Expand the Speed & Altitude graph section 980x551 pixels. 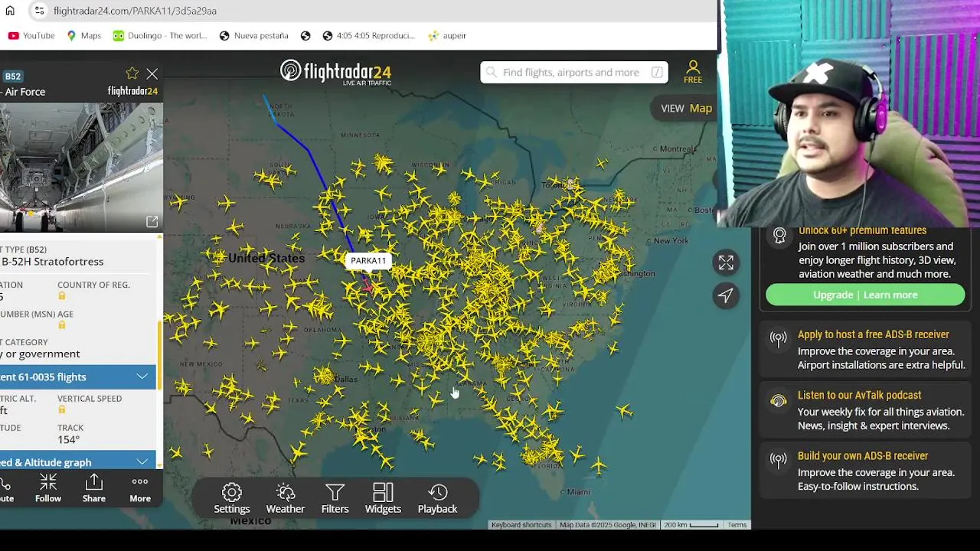pyautogui.click(x=77, y=461)
